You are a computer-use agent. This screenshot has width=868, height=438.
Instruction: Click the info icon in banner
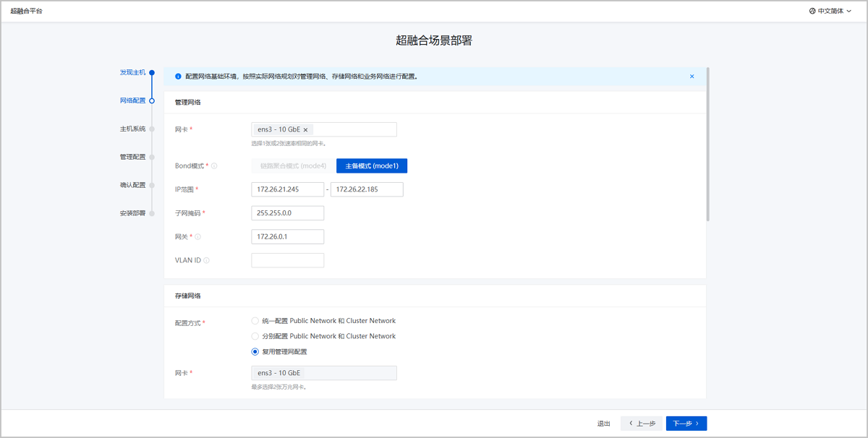point(178,77)
